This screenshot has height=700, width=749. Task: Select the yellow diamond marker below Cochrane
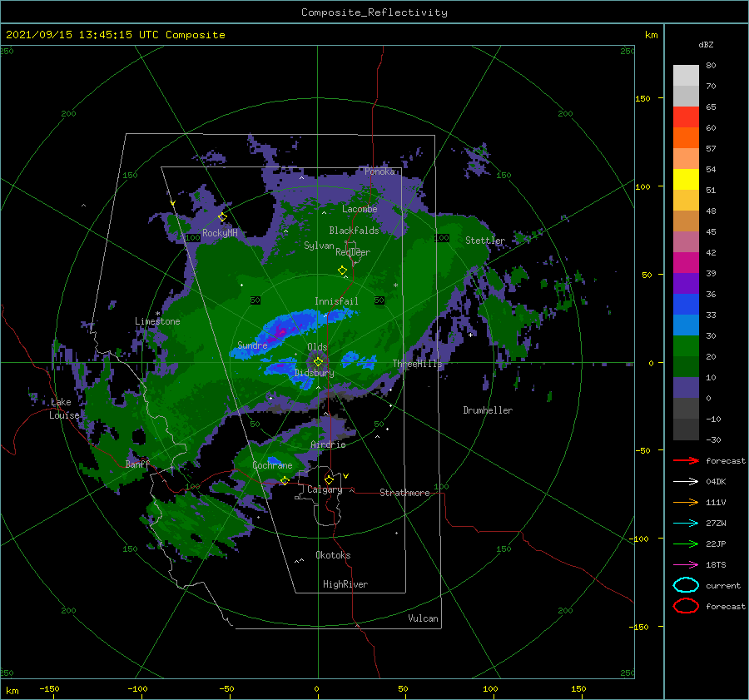click(285, 480)
